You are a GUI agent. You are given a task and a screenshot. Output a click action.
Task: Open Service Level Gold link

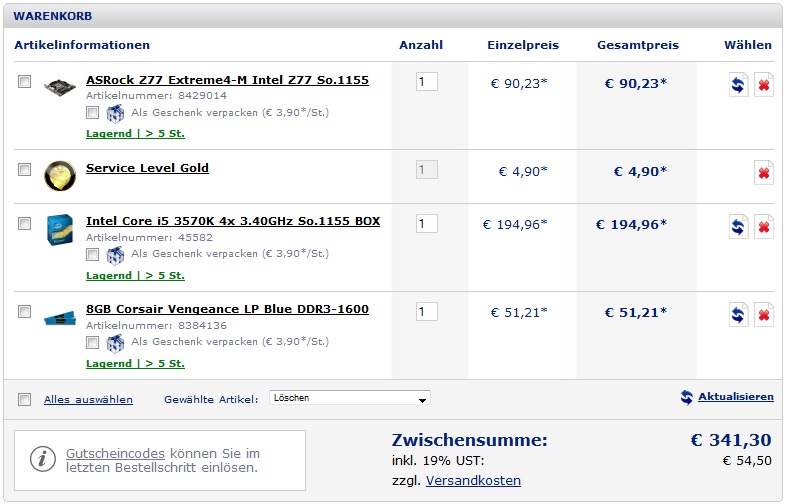pos(147,168)
